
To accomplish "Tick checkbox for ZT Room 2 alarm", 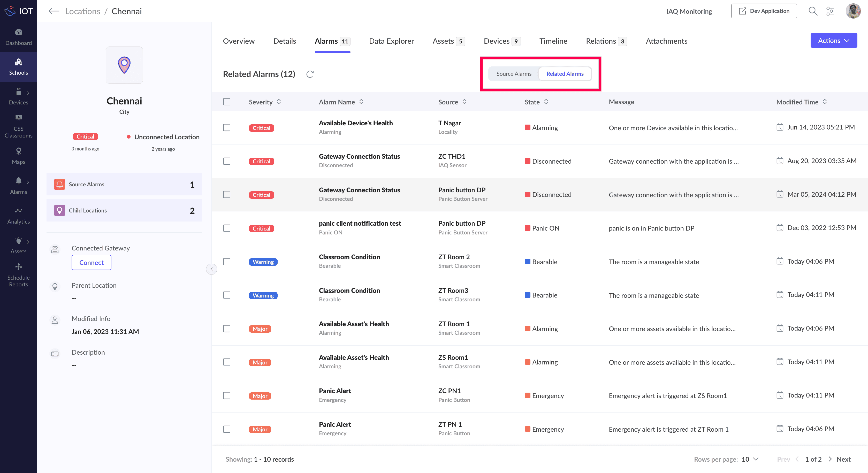I will 227,262.
